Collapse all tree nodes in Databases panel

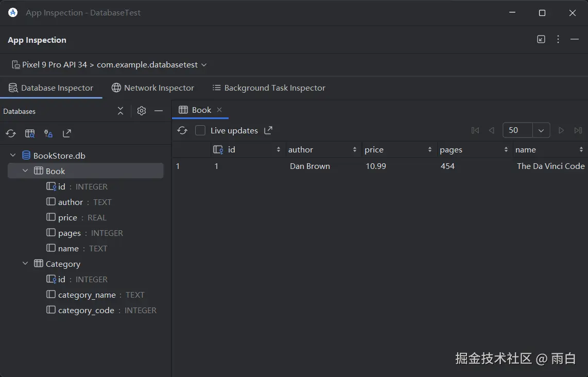pos(120,111)
